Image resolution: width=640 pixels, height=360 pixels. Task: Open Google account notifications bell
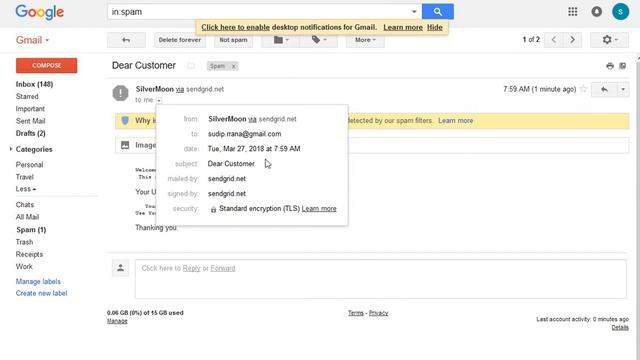(x=596, y=12)
